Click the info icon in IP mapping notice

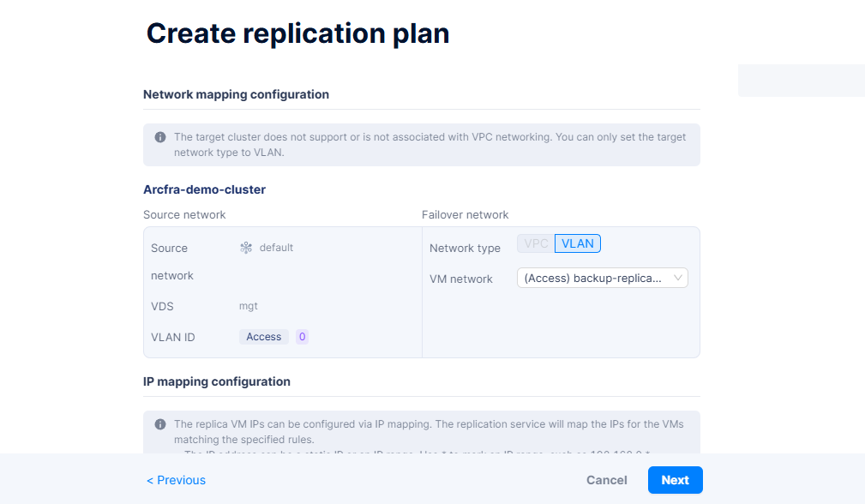point(160,424)
